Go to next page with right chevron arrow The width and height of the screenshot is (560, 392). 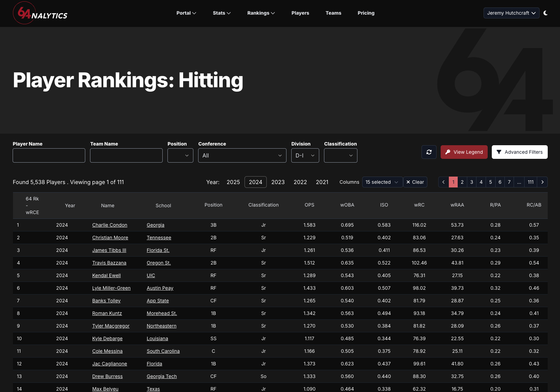point(542,182)
